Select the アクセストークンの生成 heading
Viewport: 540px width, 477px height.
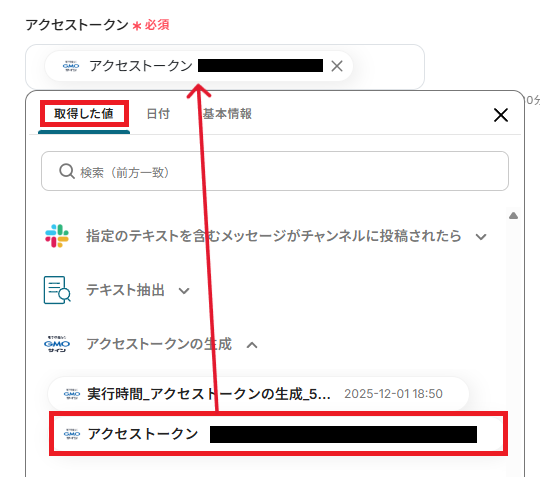click(x=159, y=344)
